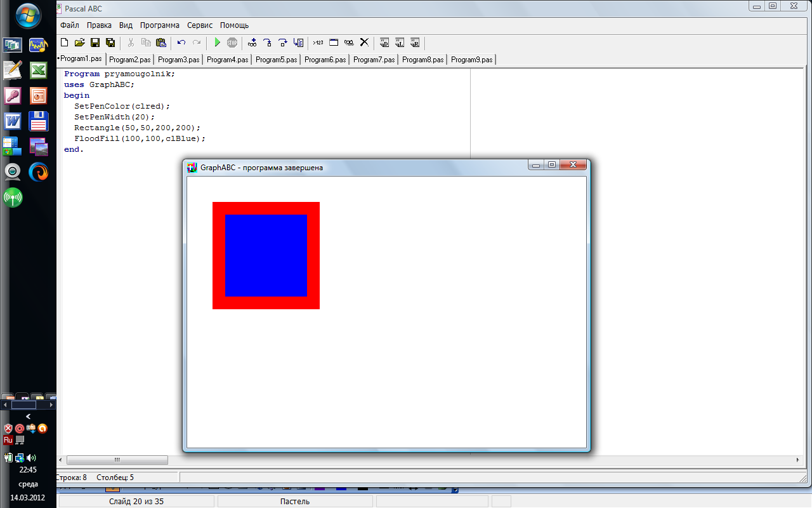Click the Cut scissors icon
Viewport: 812px width, 508px height.
(x=131, y=43)
